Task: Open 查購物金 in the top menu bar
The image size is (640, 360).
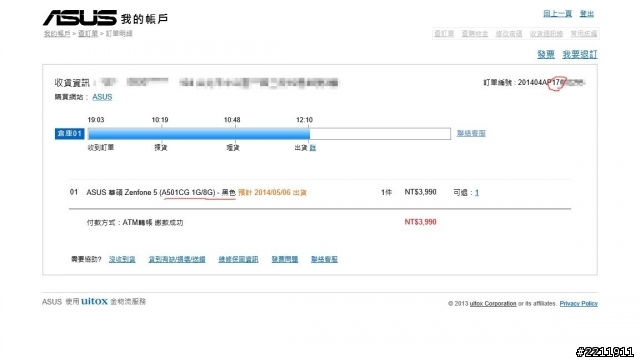Action: 475,33
